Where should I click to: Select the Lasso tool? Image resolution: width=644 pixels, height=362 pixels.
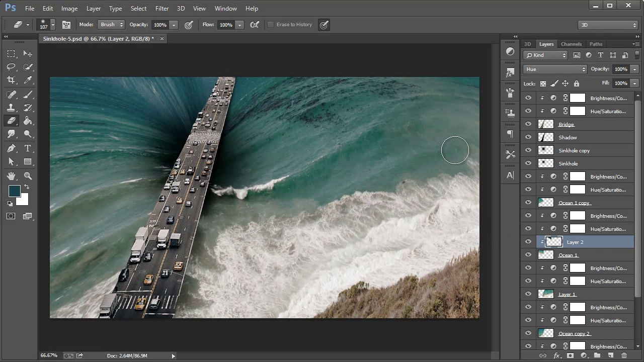tap(11, 67)
